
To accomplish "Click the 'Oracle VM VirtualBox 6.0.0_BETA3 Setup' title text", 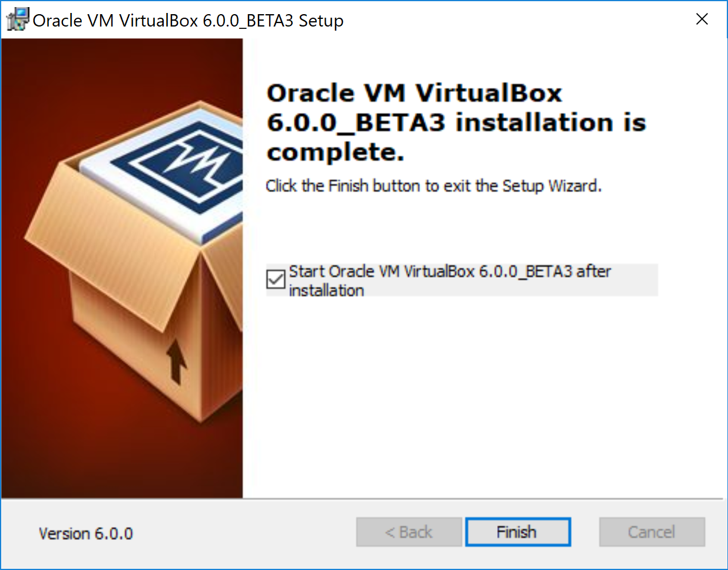I will tap(188, 21).
